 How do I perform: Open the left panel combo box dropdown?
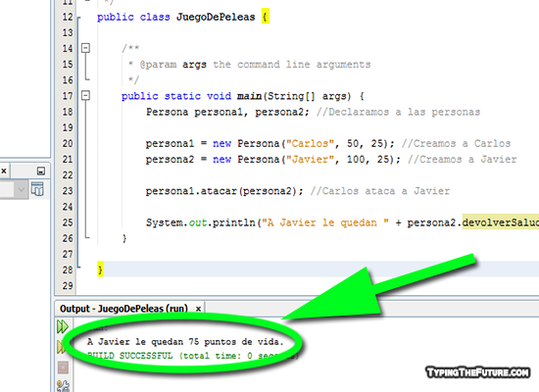click(21, 189)
